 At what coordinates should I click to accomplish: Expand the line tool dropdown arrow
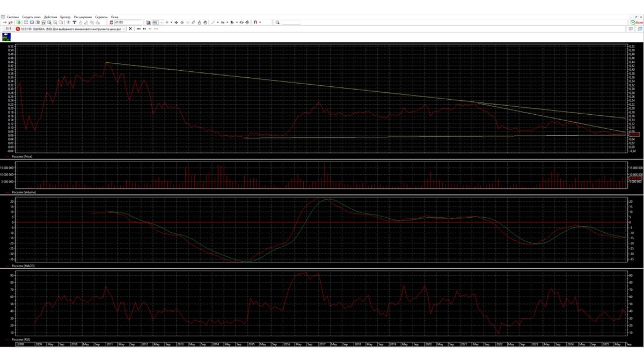218,23
